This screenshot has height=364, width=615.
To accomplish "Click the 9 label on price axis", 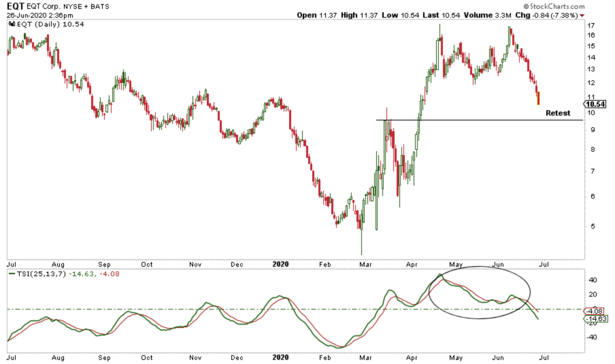I will click(593, 130).
